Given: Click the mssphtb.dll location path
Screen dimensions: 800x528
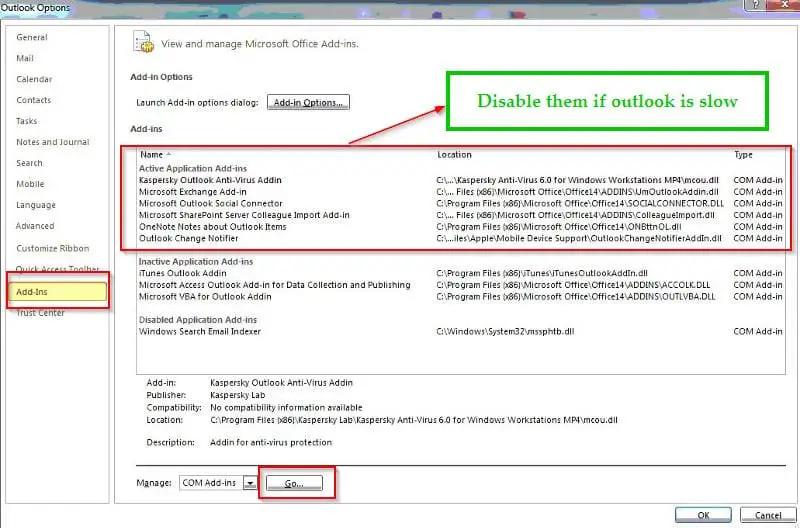Looking at the screenshot, I should point(506,332).
